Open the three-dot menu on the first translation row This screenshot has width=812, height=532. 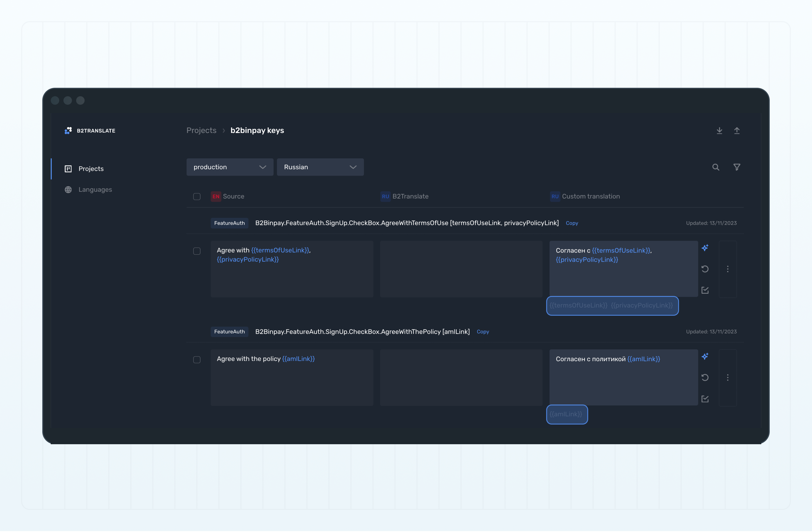click(728, 269)
